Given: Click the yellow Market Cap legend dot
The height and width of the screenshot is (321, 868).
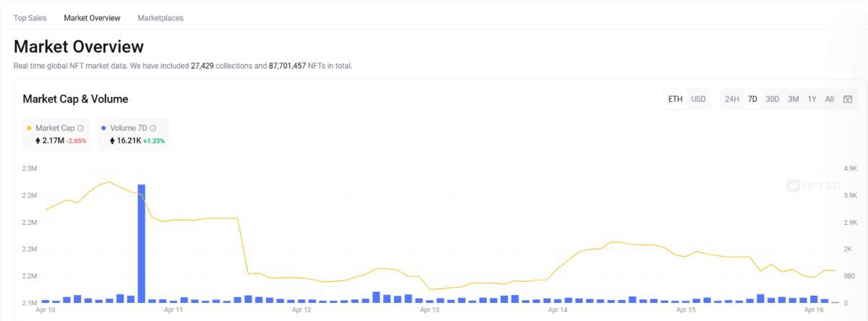Looking at the screenshot, I should pos(28,128).
